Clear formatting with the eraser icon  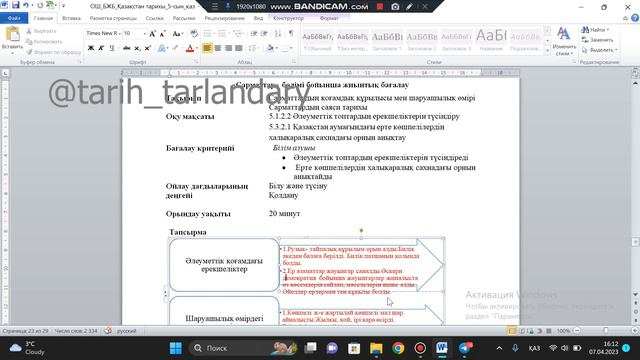point(194,34)
